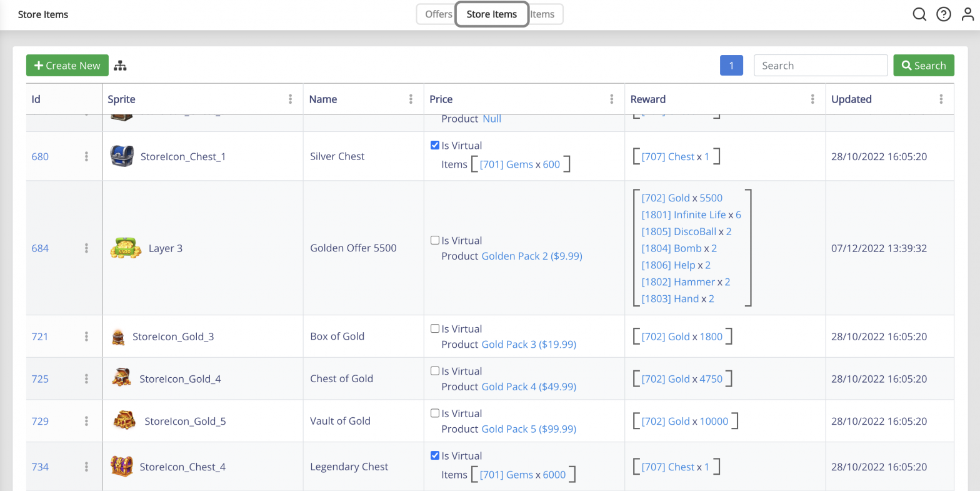The image size is (980, 491).
Task: Check Is Virtual for Vault of Gold
Action: pos(435,413)
